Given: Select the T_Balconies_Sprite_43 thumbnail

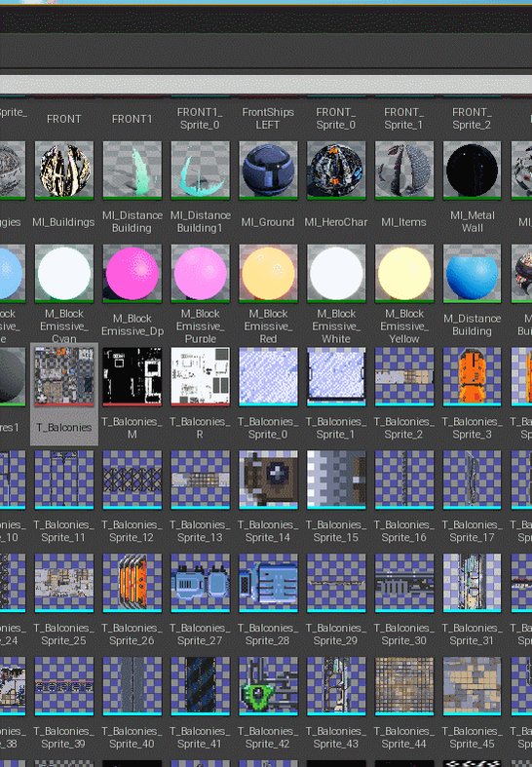Looking at the screenshot, I should pyautogui.click(x=336, y=686).
